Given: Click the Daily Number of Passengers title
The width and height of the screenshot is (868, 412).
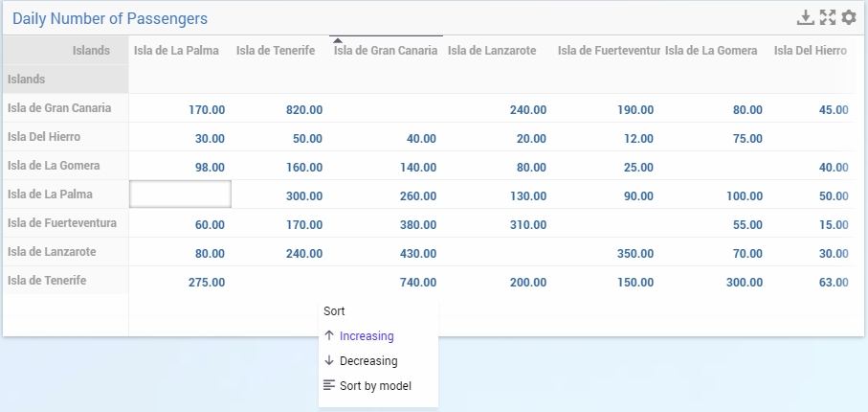Looking at the screenshot, I should [x=110, y=19].
